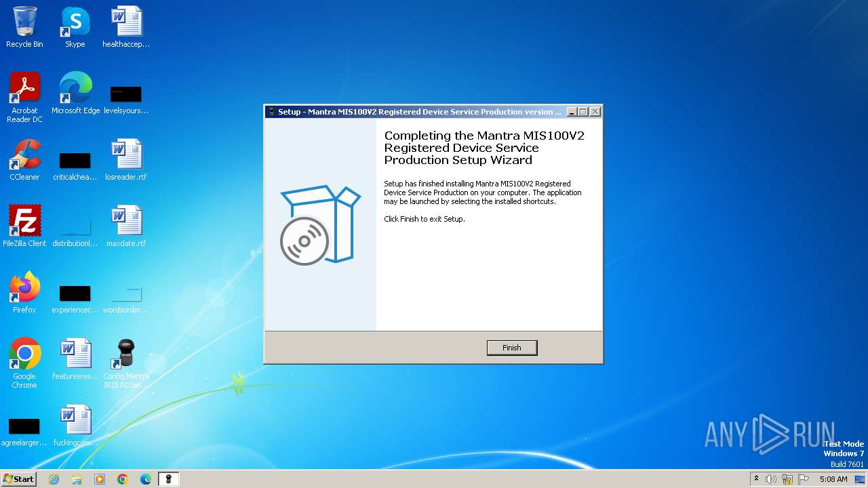The width and height of the screenshot is (868, 488).
Task: Select the Microsoft Edge desktop shortcut
Action: click(x=75, y=94)
